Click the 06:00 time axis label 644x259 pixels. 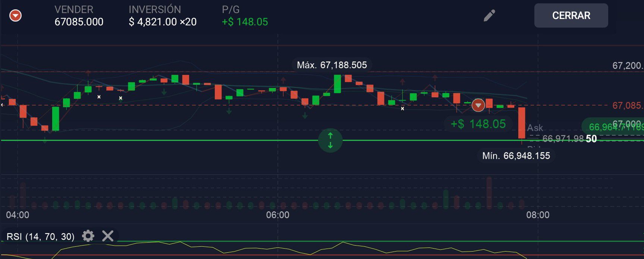pos(277,215)
